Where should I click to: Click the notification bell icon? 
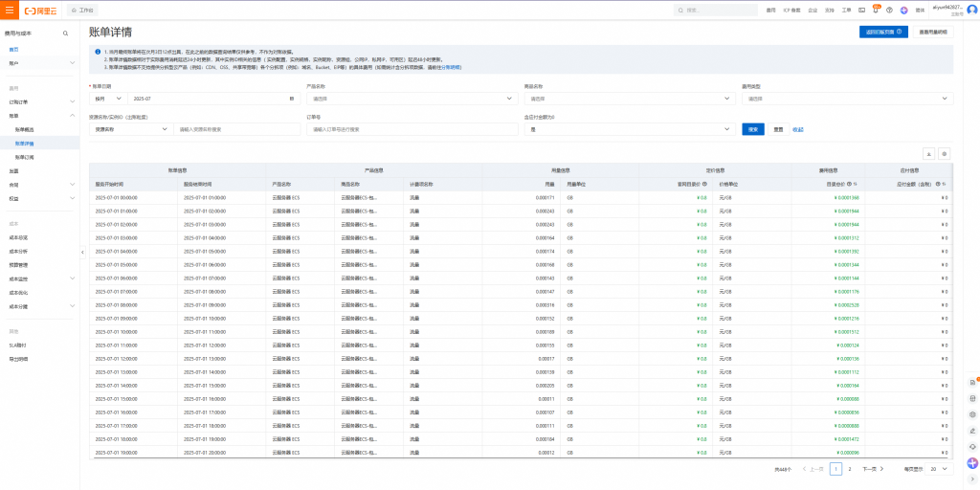pyautogui.click(x=876, y=10)
